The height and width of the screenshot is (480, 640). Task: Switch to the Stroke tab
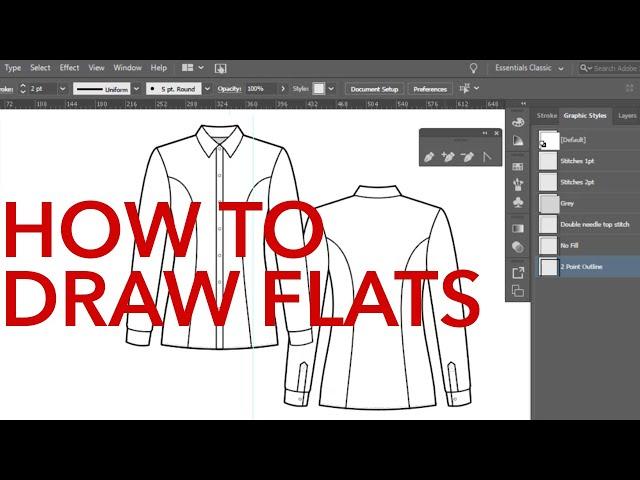pyautogui.click(x=547, y=116)
